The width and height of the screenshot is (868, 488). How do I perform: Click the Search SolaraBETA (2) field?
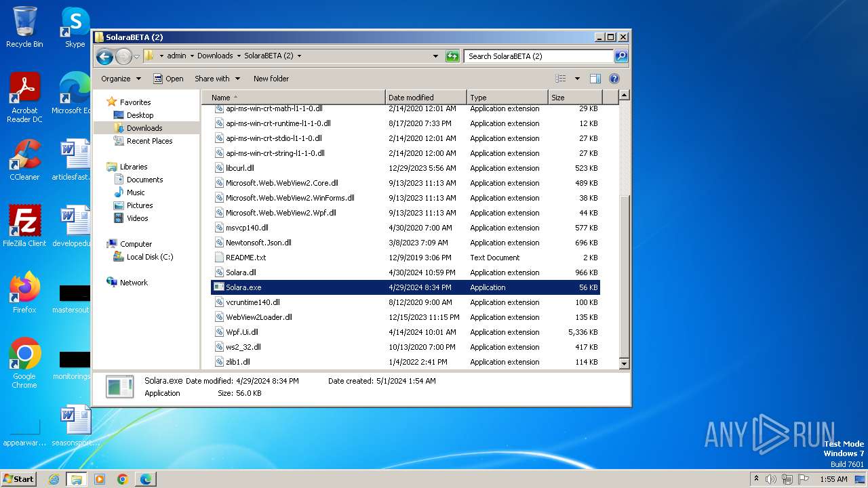[x=539, y=56]
